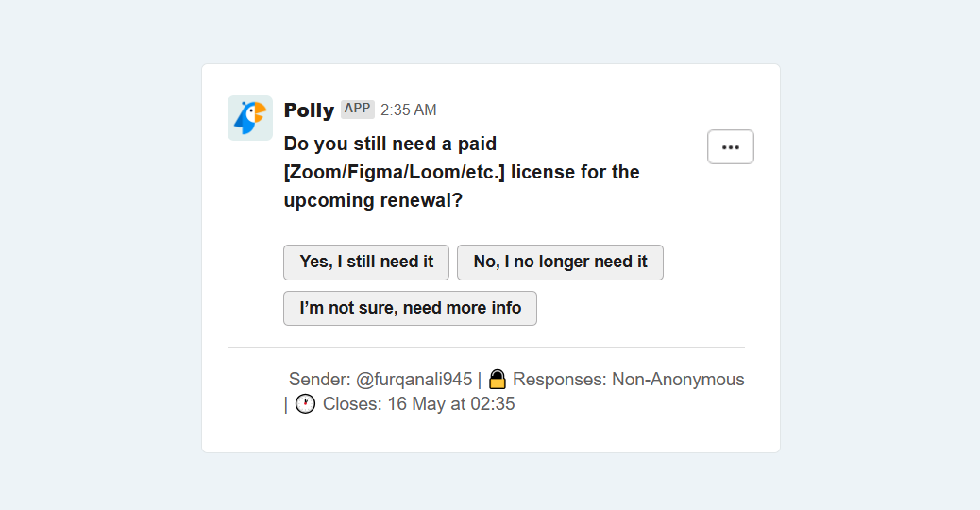Click the Polly app name
This screenshot has height=510, width=980.
309,110
